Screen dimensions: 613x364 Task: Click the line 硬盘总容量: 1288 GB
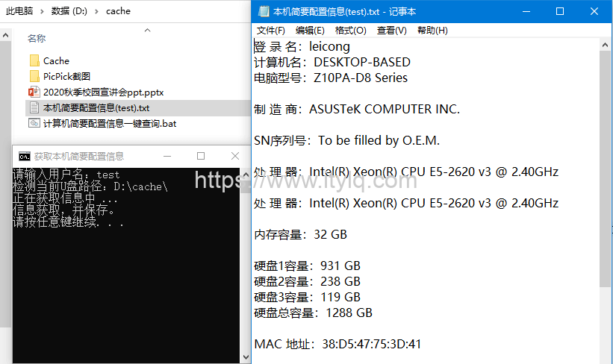313,313
